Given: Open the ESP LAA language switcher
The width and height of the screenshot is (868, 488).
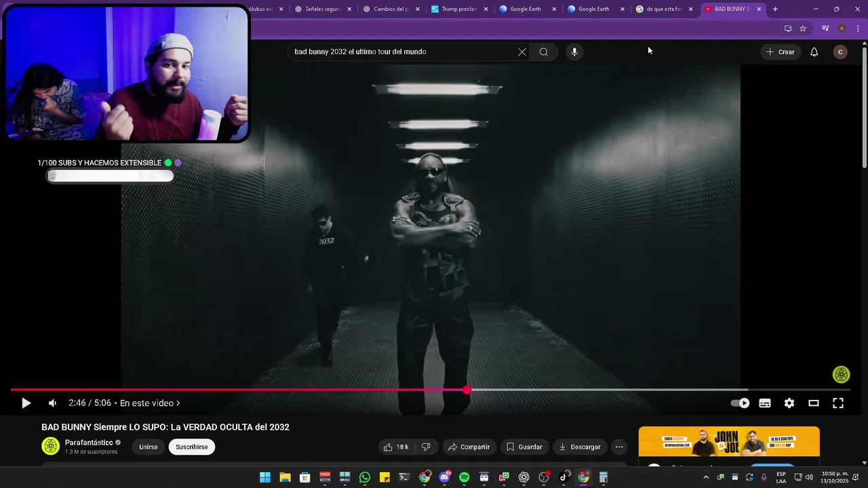Looking at the screenshot, I should tap(781, 478).
